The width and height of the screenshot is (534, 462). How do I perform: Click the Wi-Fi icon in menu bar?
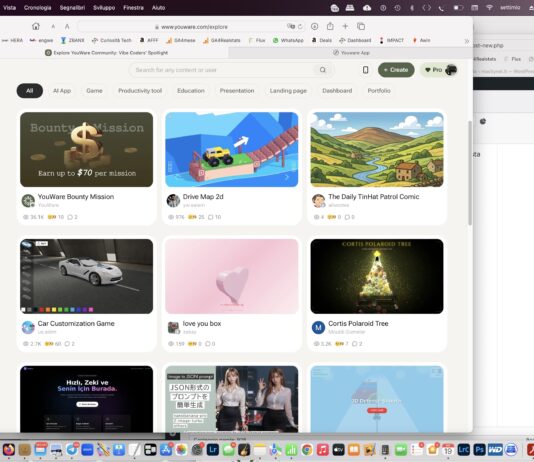click(x=489, y=7)
